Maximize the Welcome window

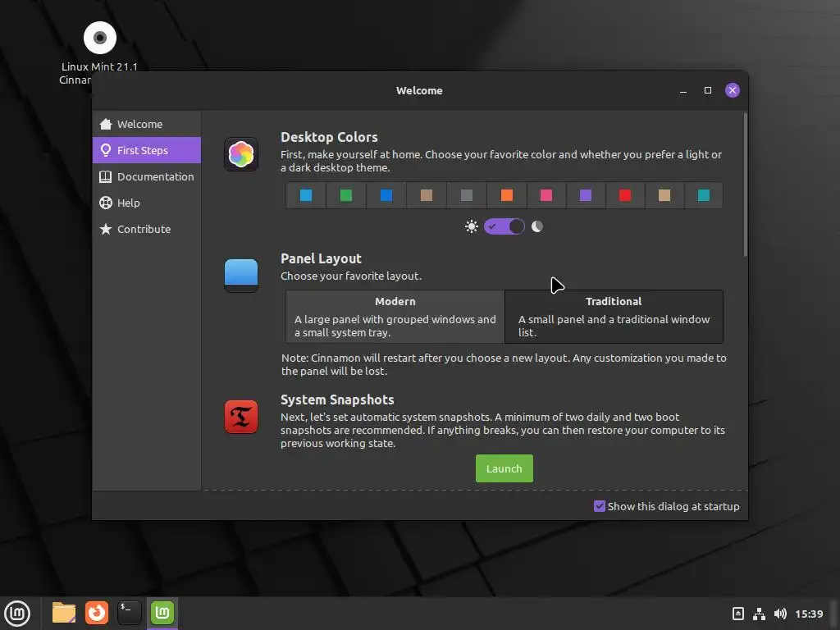pos(708,90)
